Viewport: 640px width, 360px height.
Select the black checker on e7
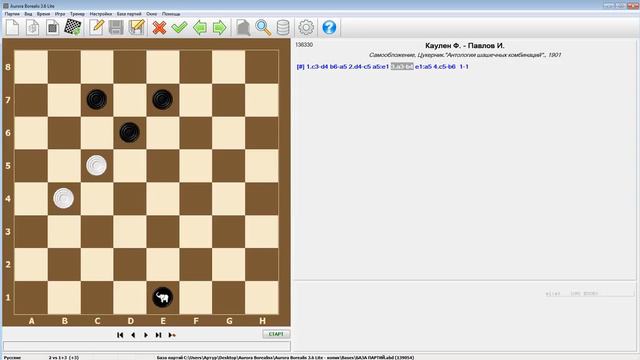click(162, 100)
